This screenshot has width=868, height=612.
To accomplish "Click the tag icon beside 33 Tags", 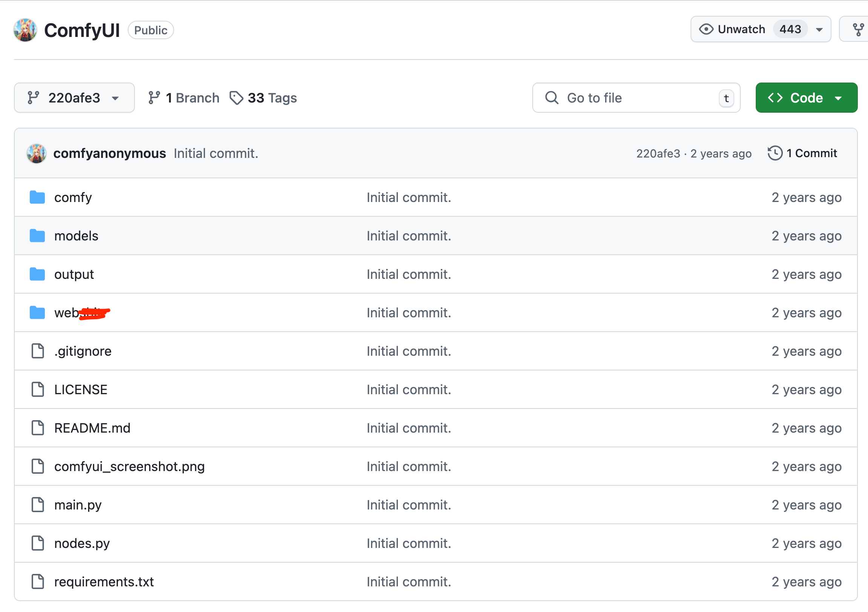I will pyautogui.click(x=237, y=98).
